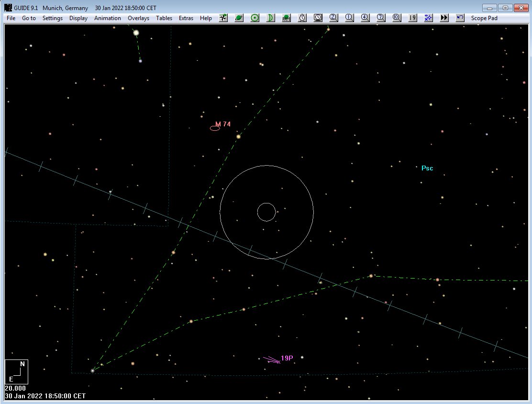The image size is (532, 404).
Task: Click the blue constellation lines toolbar icon
Action: (428, 18)
